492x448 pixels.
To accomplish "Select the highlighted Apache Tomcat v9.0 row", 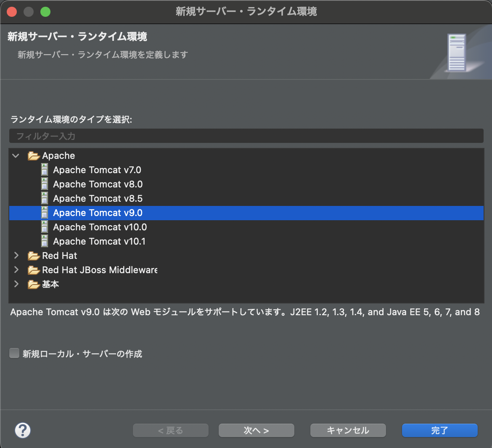I will coord(246,213).
